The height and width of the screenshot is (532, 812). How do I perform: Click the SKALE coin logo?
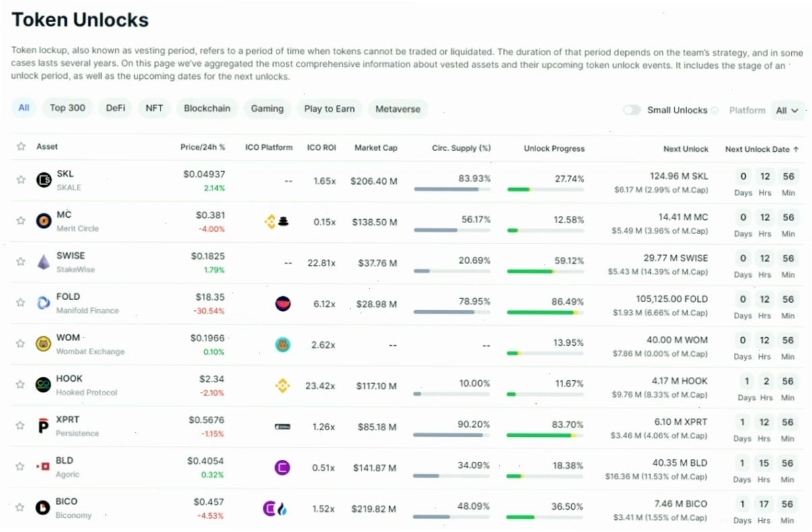(44, 180)
